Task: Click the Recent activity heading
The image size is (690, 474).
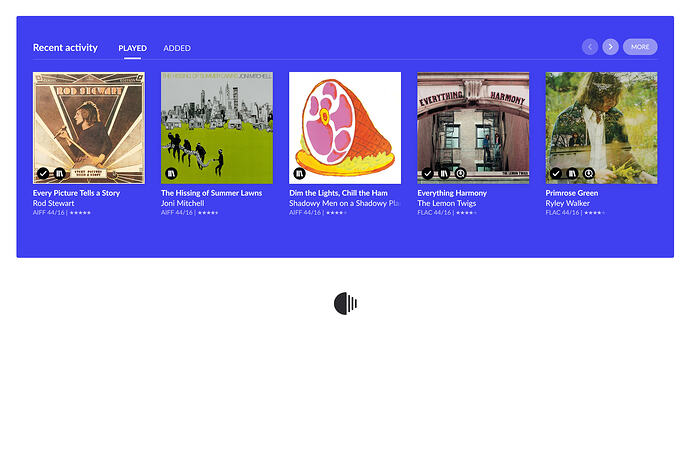Action: click(65, 48)
